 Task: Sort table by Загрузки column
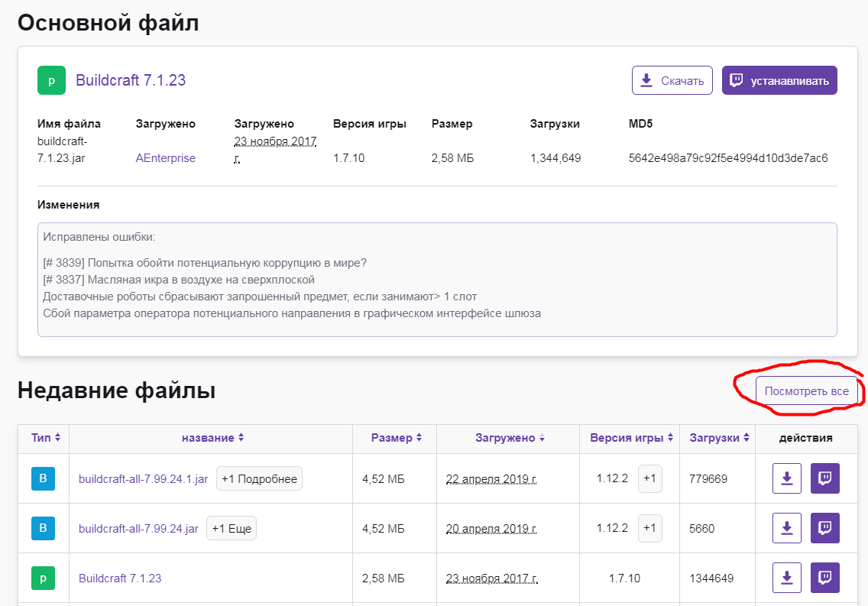click(x=719, y=438)
